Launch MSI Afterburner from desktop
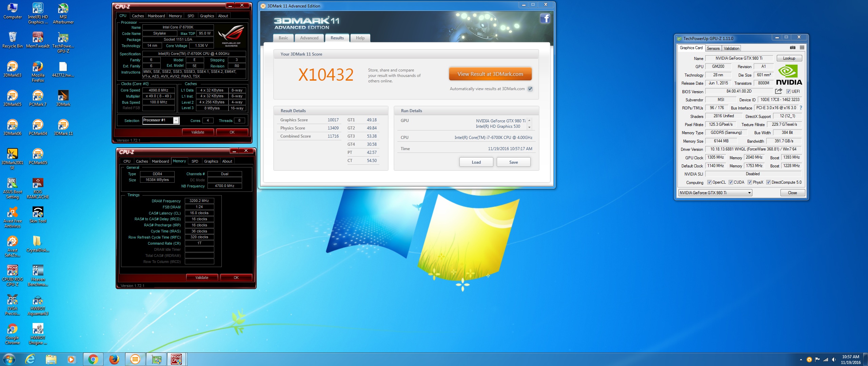This screenshot has height=366, width=868. (x=63, y=13)
